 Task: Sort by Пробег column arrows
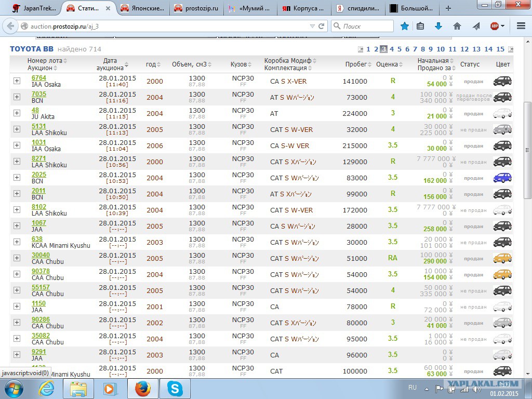pos(369,64)
